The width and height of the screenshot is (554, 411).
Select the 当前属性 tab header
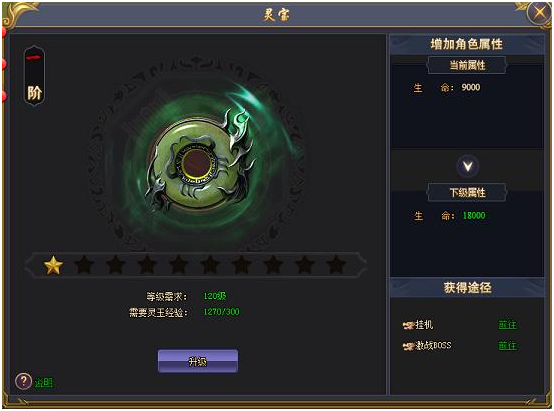point(467,65)
